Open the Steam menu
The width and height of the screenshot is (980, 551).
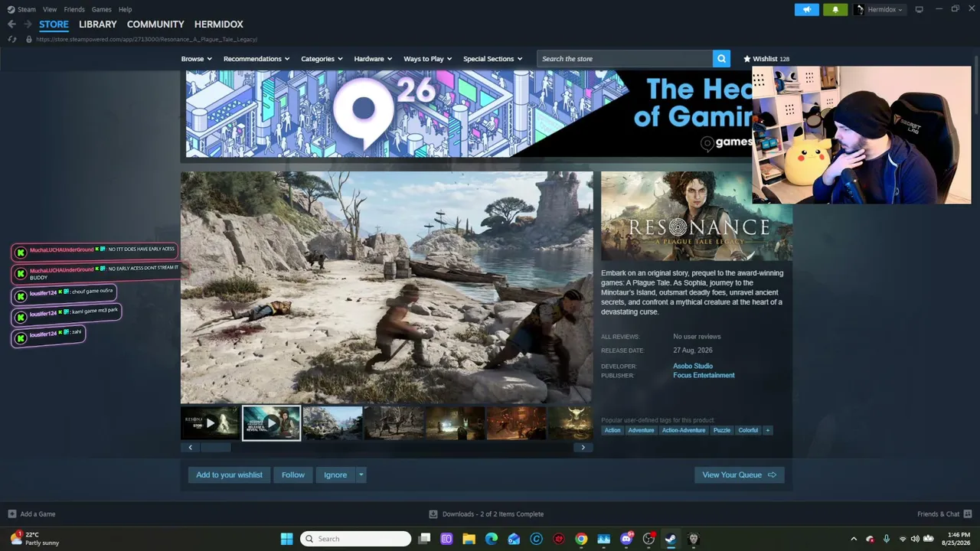[x=27, y=9]
